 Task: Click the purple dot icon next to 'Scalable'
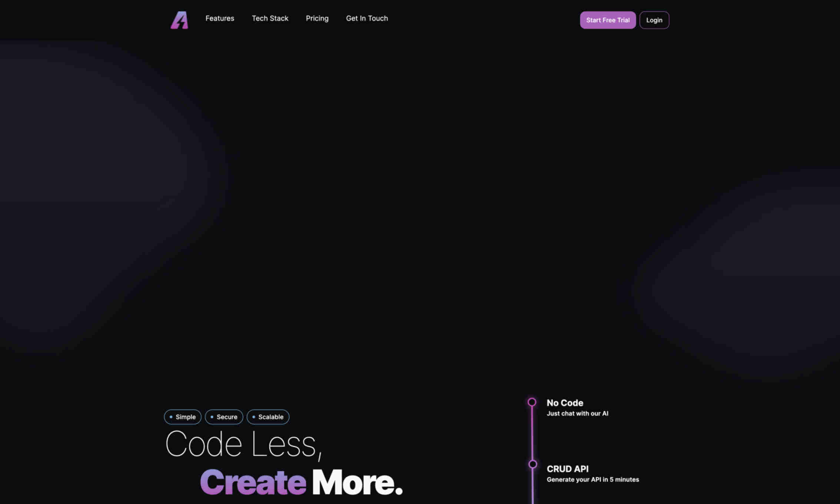[253, 417]
